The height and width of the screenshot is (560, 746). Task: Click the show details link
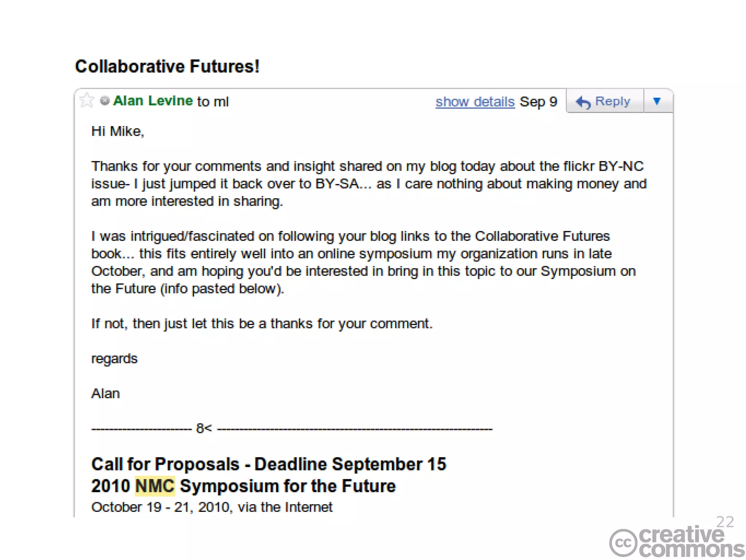tap(475, 102)
